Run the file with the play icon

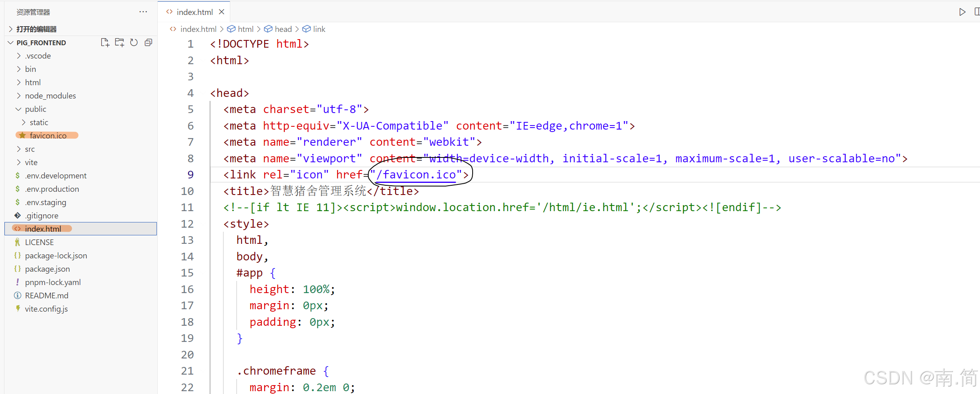tap(962, 12)
